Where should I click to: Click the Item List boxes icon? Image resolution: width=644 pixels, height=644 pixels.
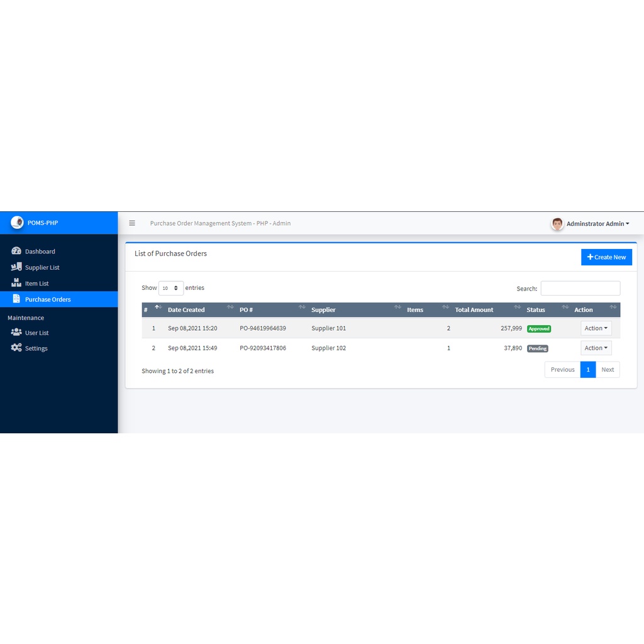point(16,283)
